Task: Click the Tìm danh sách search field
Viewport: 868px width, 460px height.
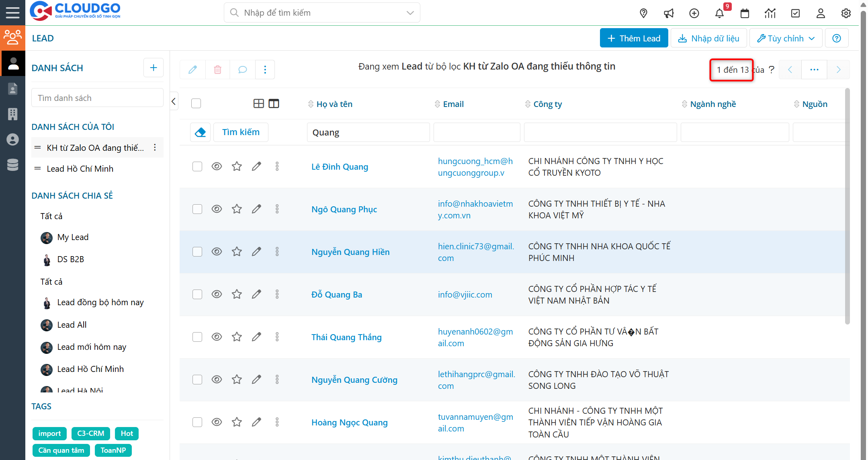Action: (x=97, y=98)
